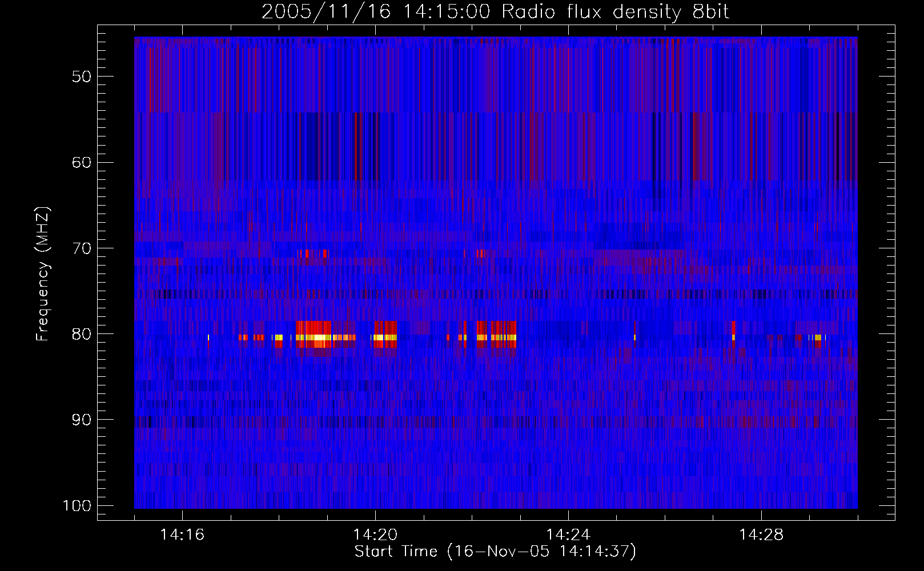924x571 pixels.
Task: Select the 'Frequency (MHZ)' axis label
Action: coord(43,274)
